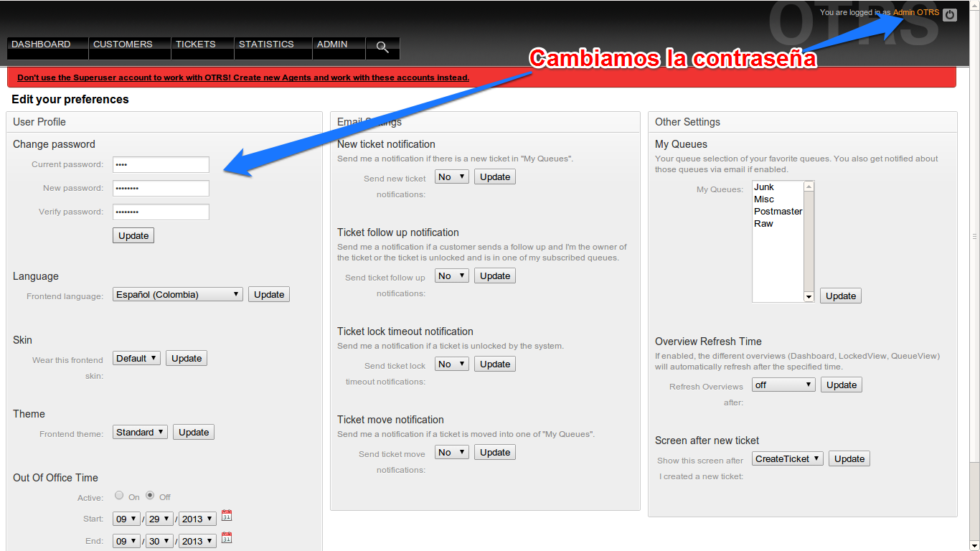This screenshot has height=551, width=980.
Task: Open the Frontend language dropdown
Action: 176,293
